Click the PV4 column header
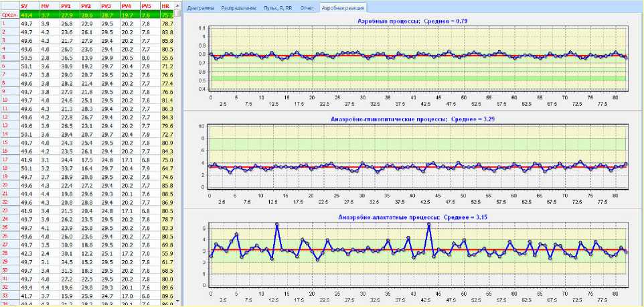This screenshot has height=307, width=644. (x=129, y=7)
